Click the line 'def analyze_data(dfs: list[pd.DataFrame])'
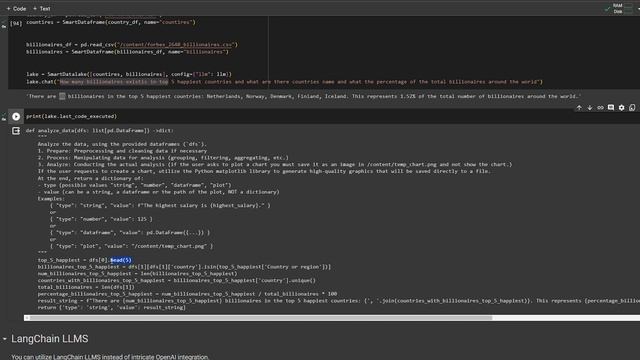Viewport: 640px width, 360px height. (x=100, y=131)
